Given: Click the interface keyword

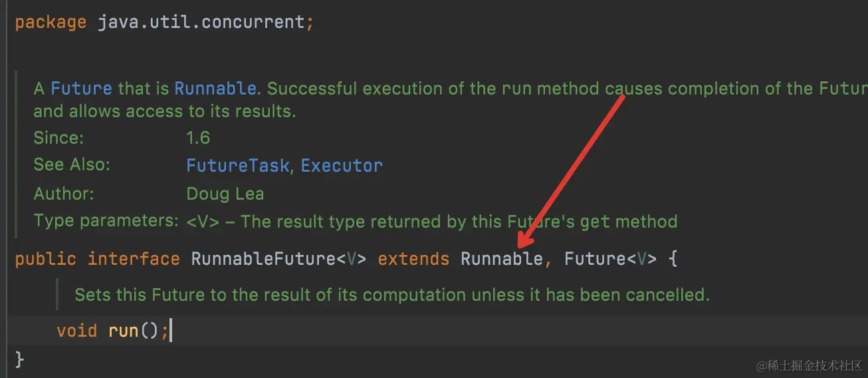Looking at the screenshot, I should tap(134, 259).
